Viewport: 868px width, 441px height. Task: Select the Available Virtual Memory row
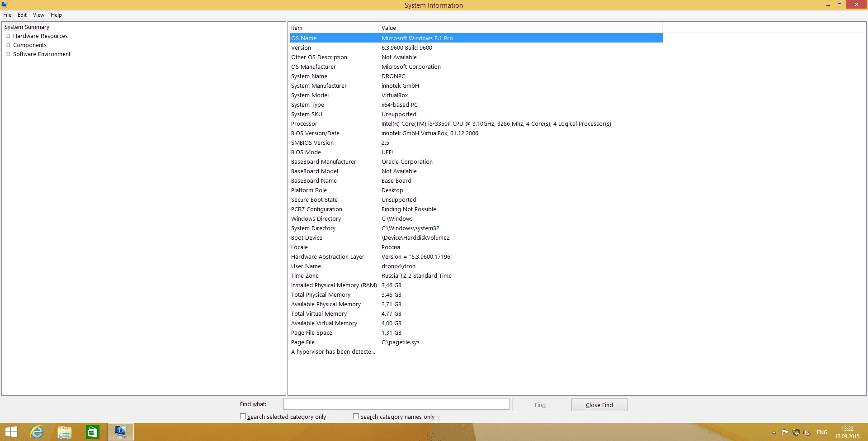point(476,323)
